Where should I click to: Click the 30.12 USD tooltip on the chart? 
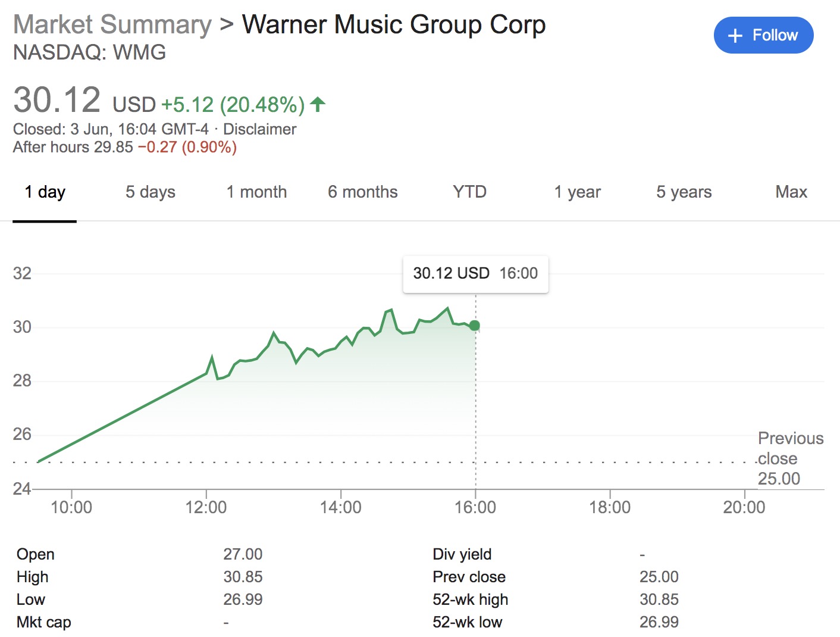tap(475, 274)
